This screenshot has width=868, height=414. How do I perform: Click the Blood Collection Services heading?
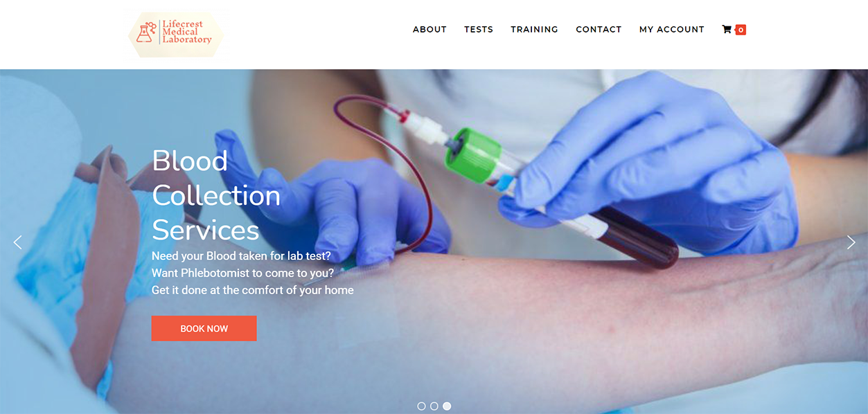(x=216, y=195)
